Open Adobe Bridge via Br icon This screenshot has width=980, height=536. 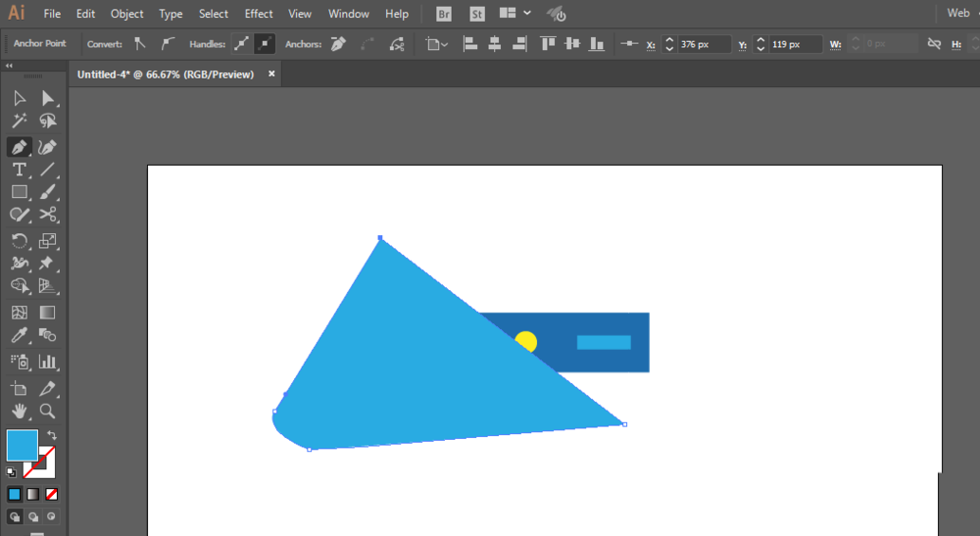(443, 14)
